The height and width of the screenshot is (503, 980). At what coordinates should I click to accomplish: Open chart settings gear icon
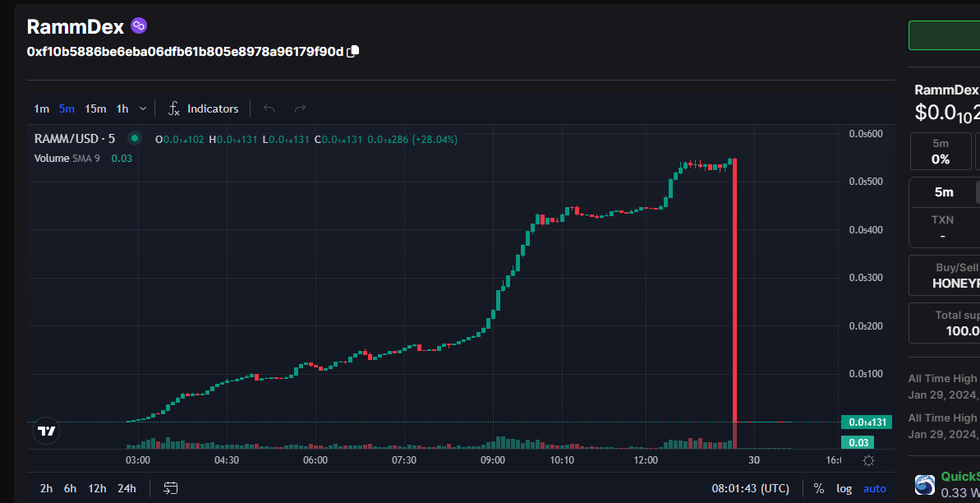868,460
